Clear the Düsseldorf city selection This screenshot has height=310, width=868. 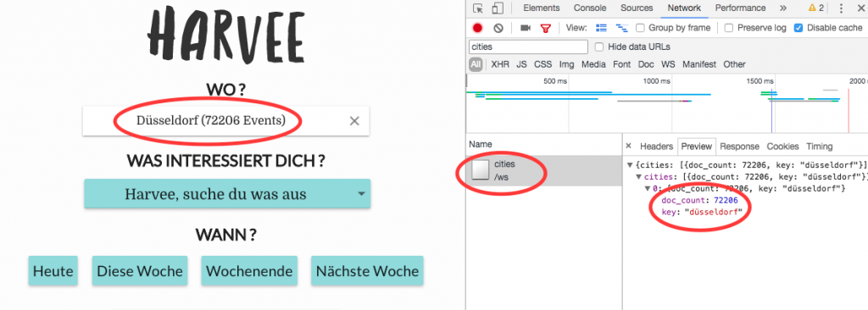(x=354, y=120)
